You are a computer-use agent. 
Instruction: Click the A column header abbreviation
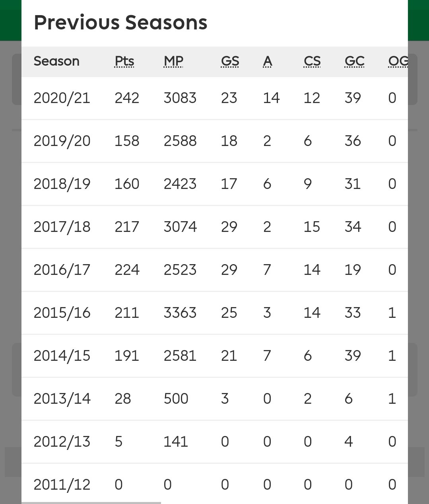[x=268, y=61]
